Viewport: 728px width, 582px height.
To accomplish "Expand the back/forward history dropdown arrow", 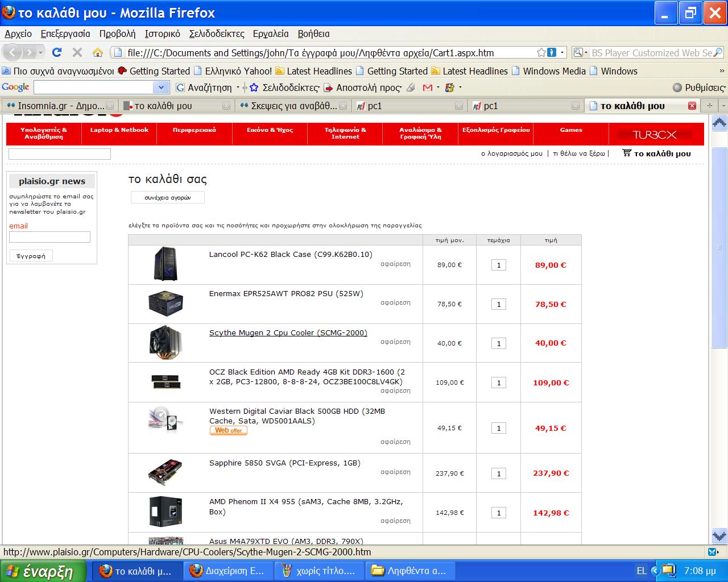I will pos(41,53).
